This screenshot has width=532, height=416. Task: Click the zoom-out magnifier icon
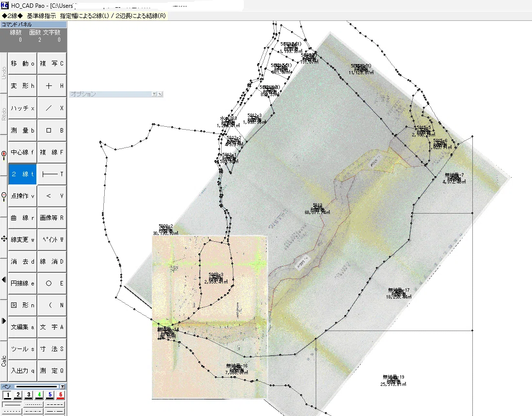[4, 196]
